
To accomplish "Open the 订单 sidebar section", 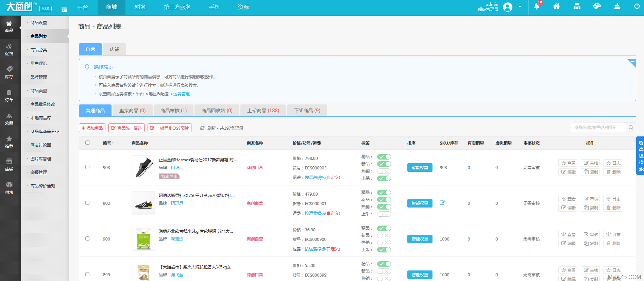I will click(x=9, y=96).
